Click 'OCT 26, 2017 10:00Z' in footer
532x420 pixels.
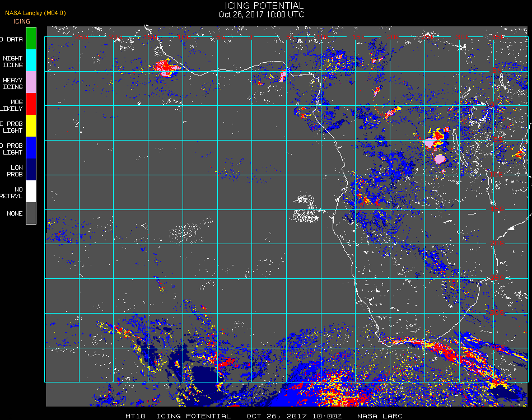click(294, 416)
